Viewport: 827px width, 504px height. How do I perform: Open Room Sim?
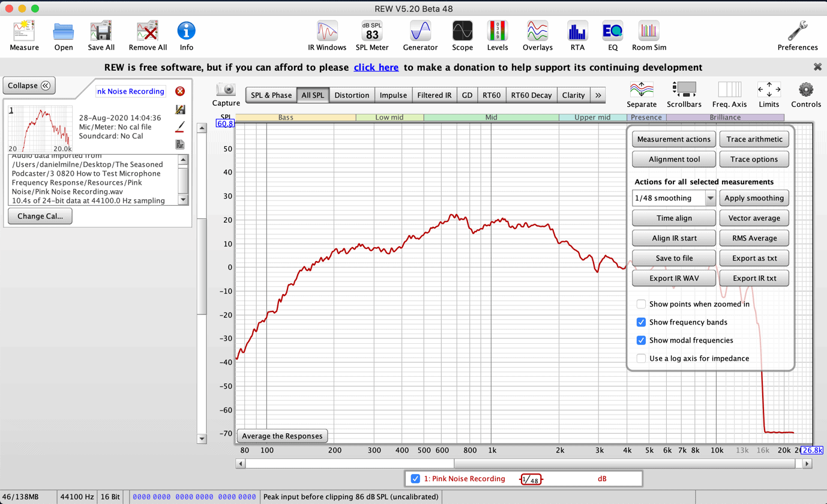(648, 35)
